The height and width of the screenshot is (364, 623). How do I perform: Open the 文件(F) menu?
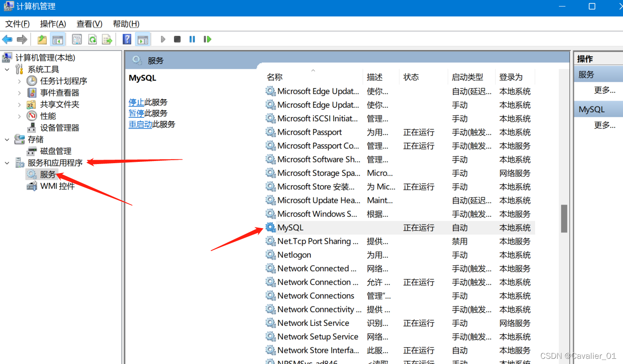[17, 24]
